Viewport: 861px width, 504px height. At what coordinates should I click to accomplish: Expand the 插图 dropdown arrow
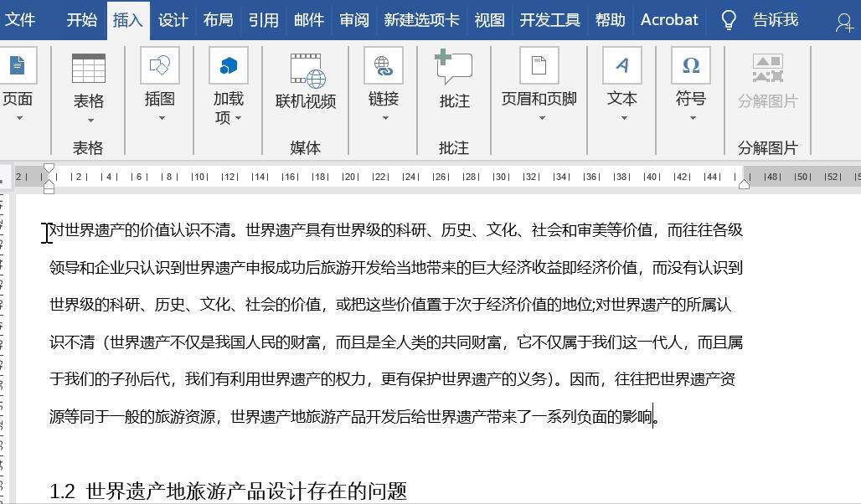tap(162, 118)
